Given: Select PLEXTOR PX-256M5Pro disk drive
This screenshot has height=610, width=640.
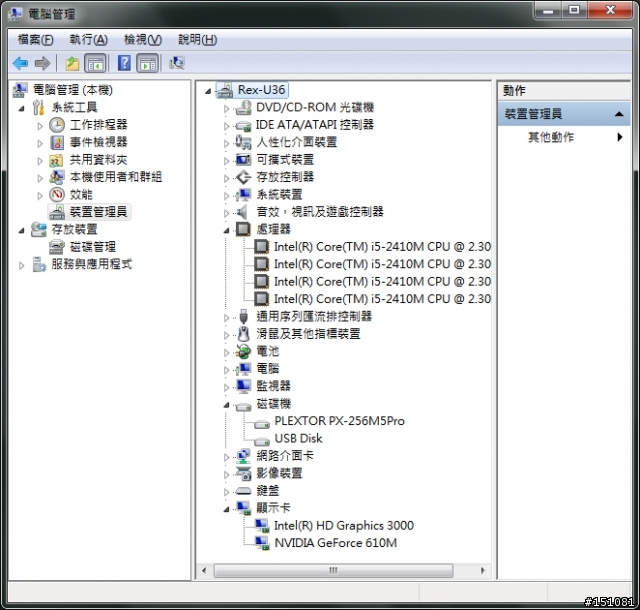Looking at the screenshot, I should tap(339, 421).
